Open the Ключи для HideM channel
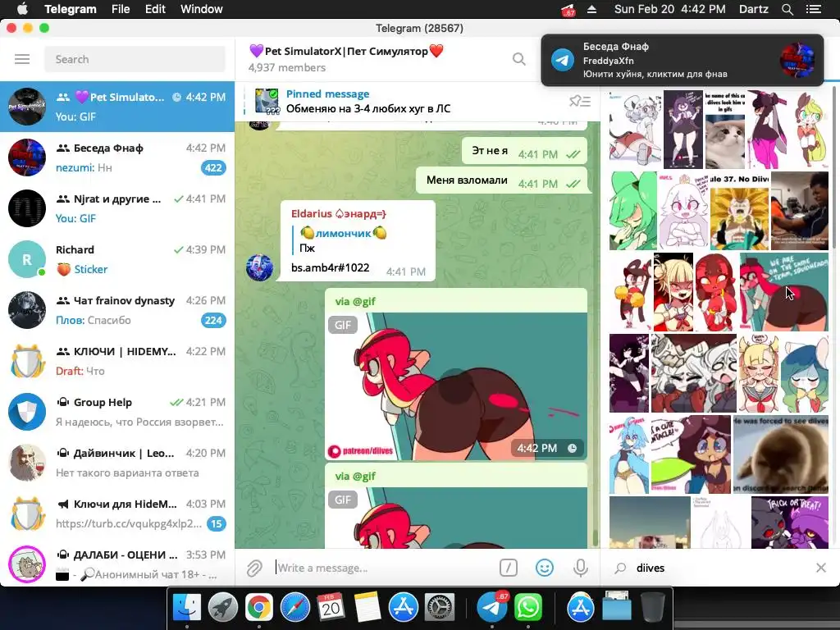 coord(117,514)
